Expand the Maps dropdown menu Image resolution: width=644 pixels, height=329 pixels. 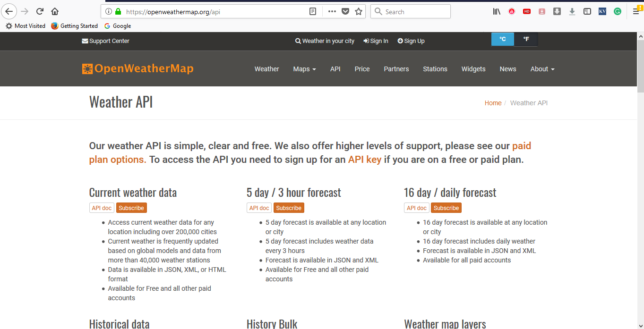(x=305, y=69)
